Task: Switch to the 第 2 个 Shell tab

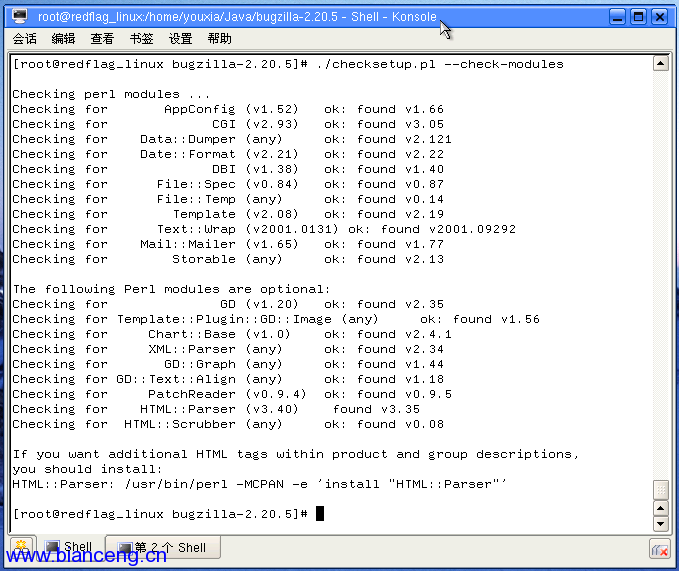Action: (163, 547)
